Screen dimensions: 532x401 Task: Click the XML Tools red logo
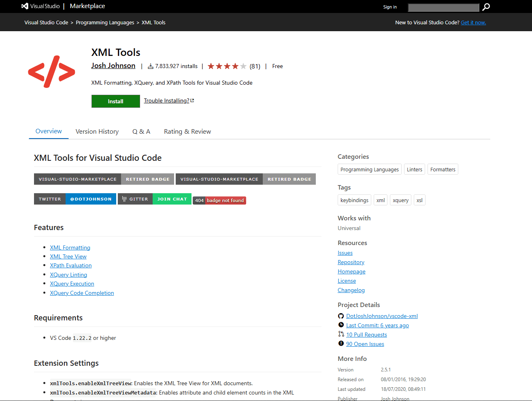[x=51, y=72]
